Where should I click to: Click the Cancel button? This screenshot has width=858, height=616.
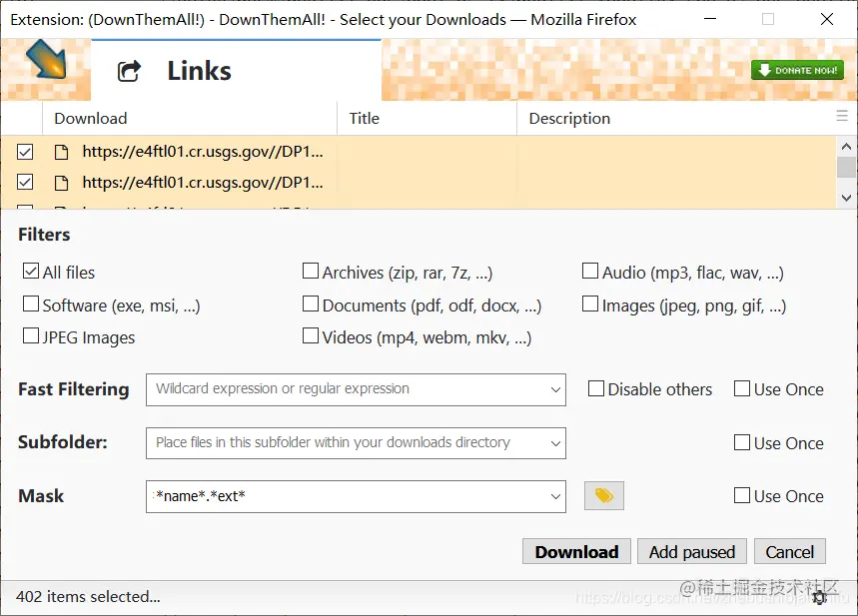pyautogui.click(x=790, y=551)
